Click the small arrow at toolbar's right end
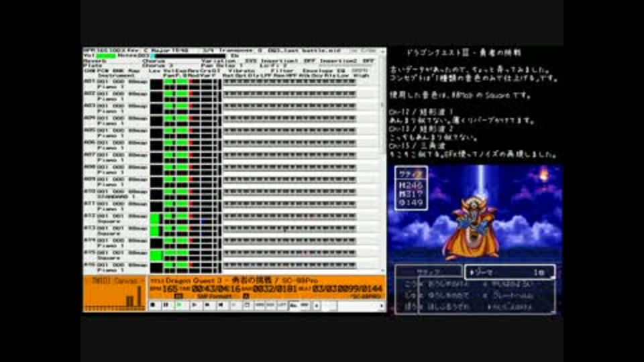 [382, 306]
